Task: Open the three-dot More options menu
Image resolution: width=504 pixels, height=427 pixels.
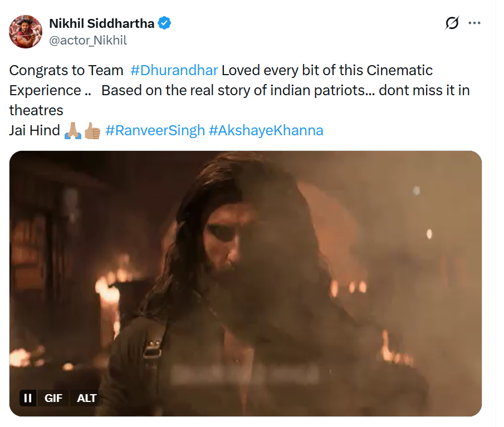Action: (474, 23)
